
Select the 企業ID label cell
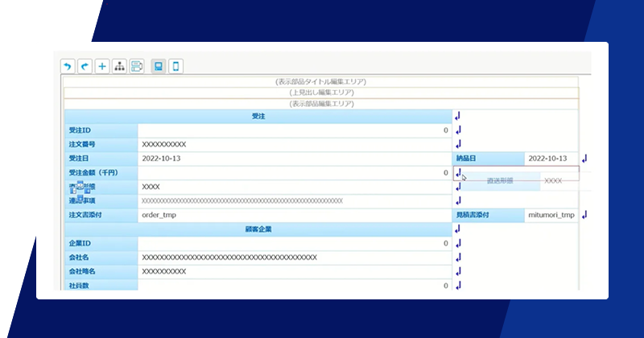pos(101,243)
